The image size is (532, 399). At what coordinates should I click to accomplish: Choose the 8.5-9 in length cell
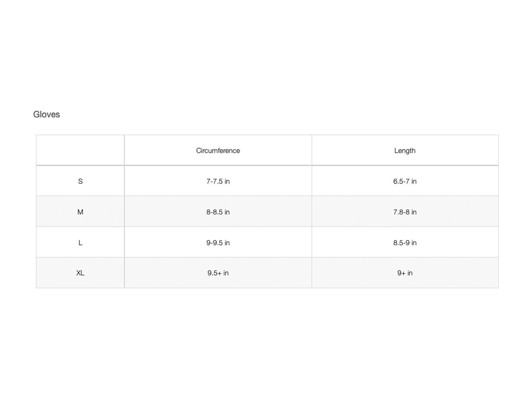click(x=405, y=243)
